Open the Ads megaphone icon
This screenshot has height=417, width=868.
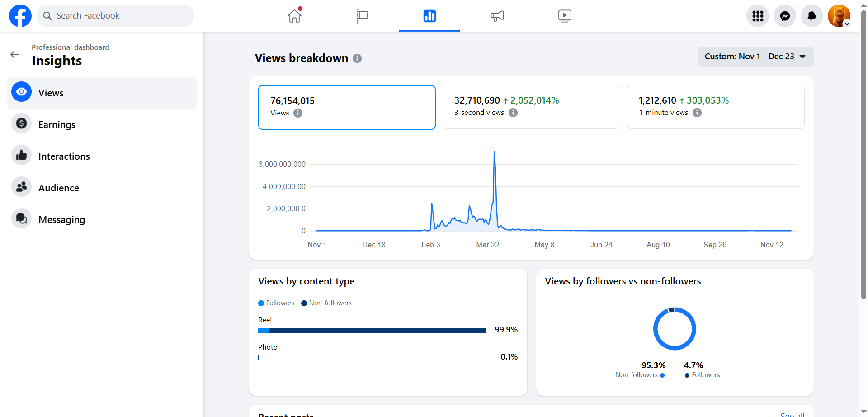click(497, 16)
